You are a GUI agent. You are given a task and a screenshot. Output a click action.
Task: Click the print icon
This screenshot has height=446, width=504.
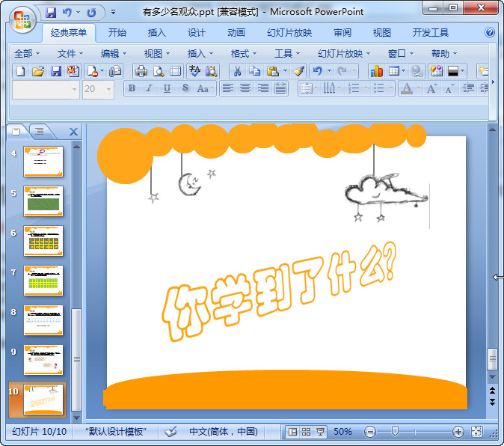[x=141, y=71]
